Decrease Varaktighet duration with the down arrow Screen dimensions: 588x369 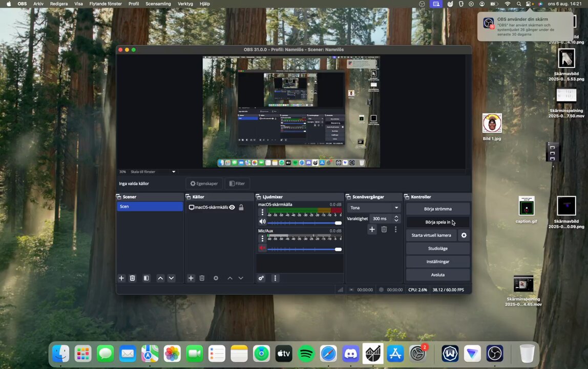(x=396, y=220)
